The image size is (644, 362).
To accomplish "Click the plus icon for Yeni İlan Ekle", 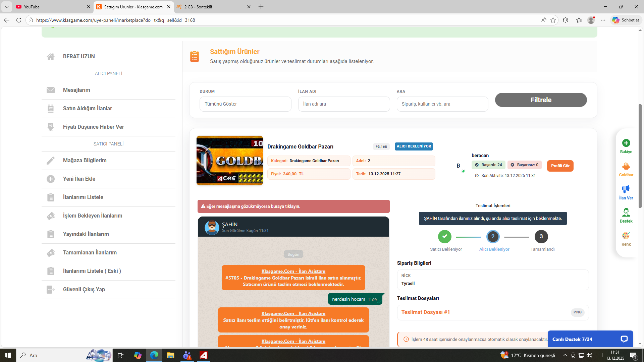I will [51, 179].
